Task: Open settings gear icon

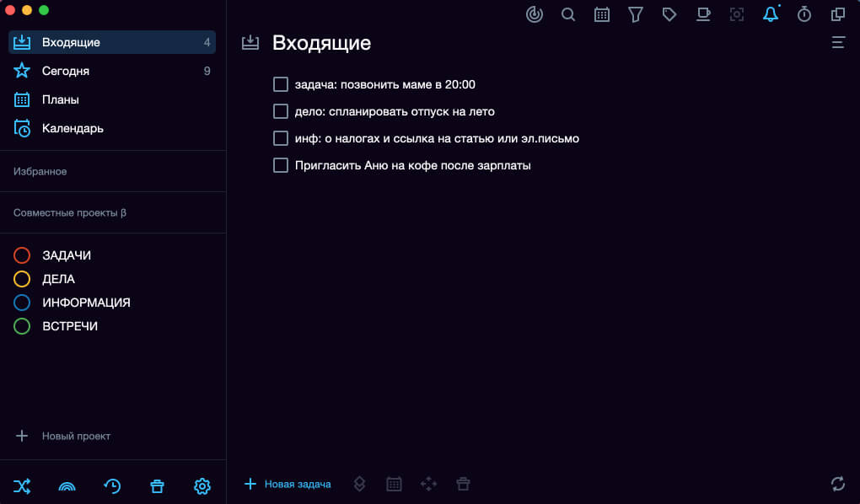Action: point(202,486)
